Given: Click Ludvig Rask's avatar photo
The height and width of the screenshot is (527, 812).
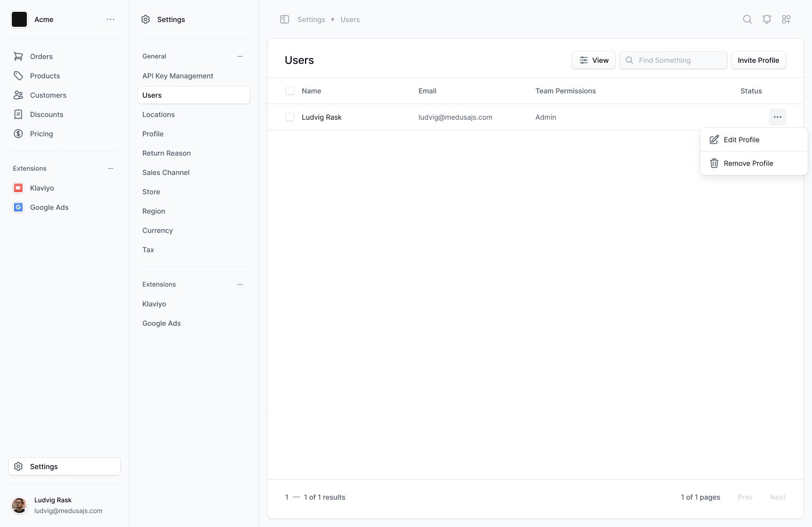Looking at the screenshot, I should (x=19, y=506).
